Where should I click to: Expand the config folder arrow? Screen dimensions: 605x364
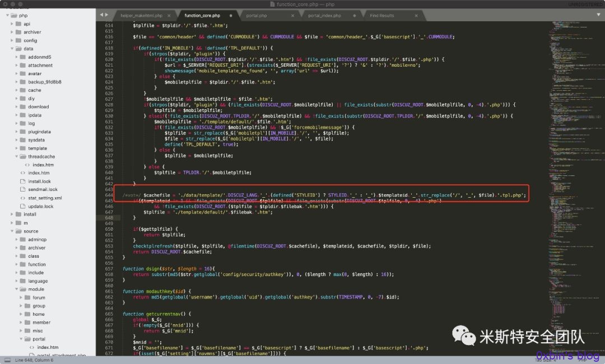[x=12, y=40]
